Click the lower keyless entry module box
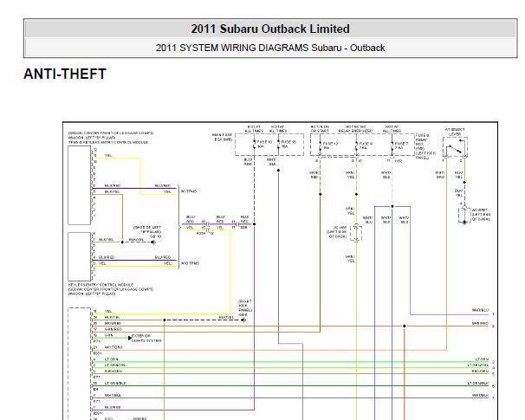This screenshot has height=420, width=525. 80,256
